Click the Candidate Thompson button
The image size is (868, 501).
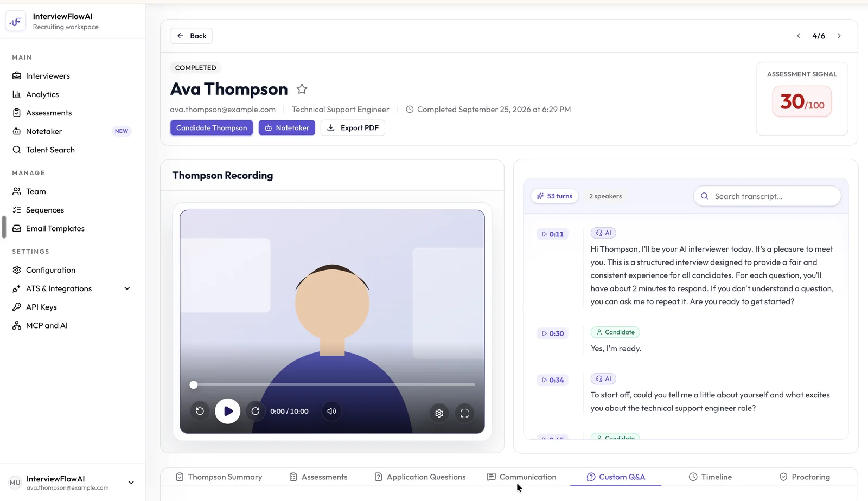pyautogui.click(x=212, y=128)
